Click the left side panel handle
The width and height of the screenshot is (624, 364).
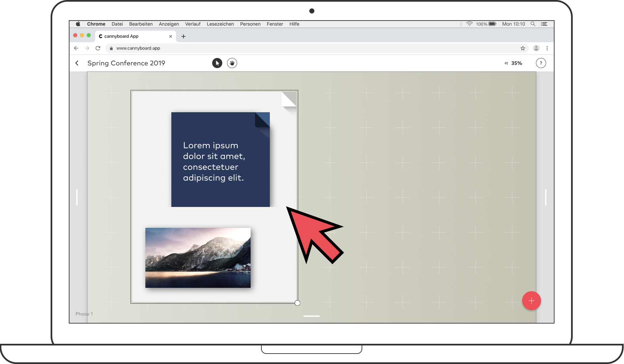click(x=77, y=198)
